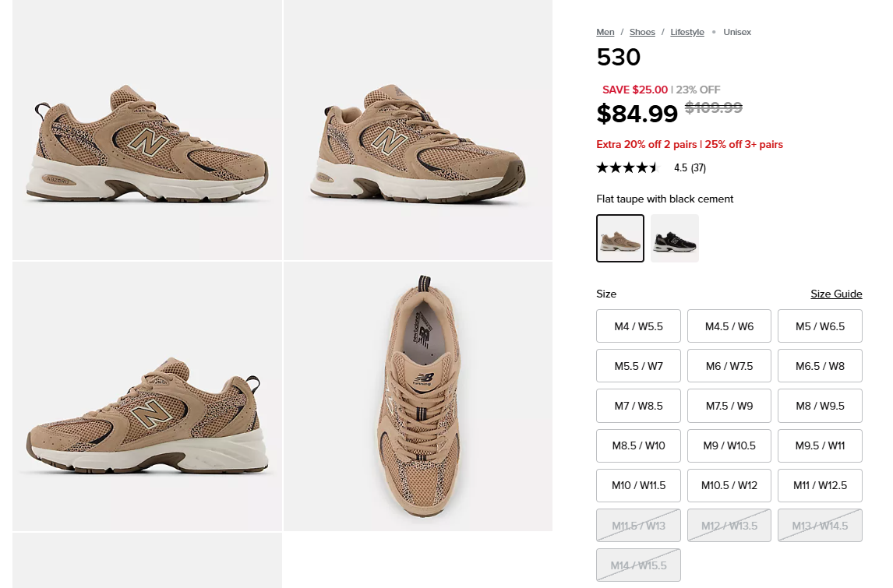Open the Size Guide link

point(836,294)
